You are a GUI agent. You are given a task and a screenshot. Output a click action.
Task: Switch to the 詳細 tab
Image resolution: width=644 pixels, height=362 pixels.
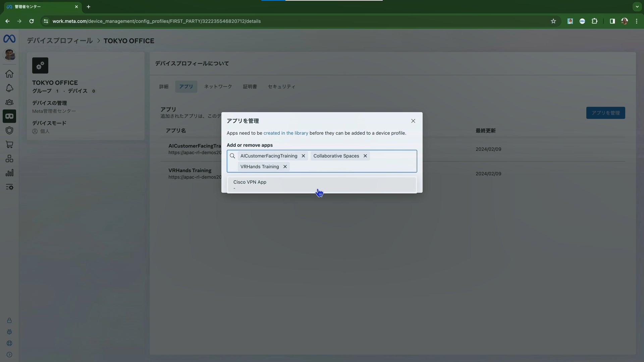164,87
